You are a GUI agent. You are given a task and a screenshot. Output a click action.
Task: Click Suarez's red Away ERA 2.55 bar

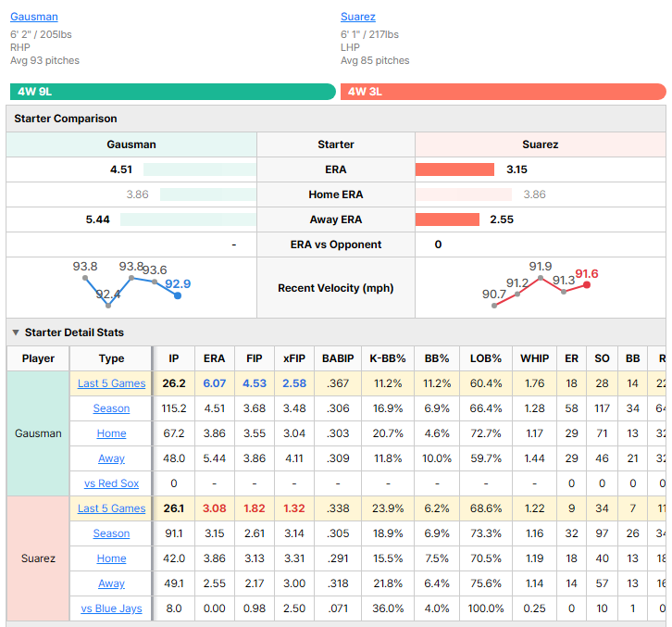click(x=447, y=219)
